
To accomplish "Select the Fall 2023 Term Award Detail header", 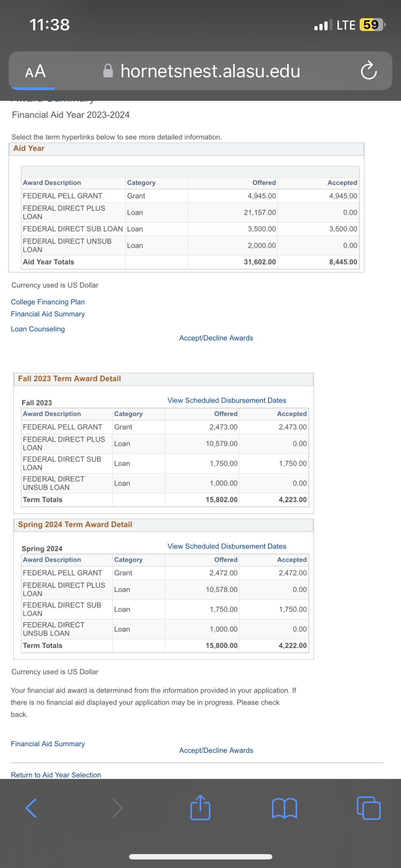I will [x=164, y=379].
